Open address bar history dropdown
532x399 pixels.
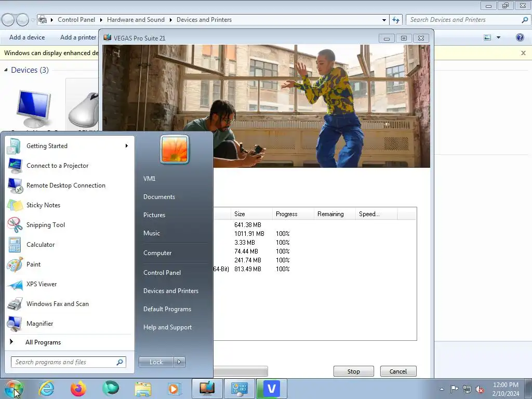[384, 20]
